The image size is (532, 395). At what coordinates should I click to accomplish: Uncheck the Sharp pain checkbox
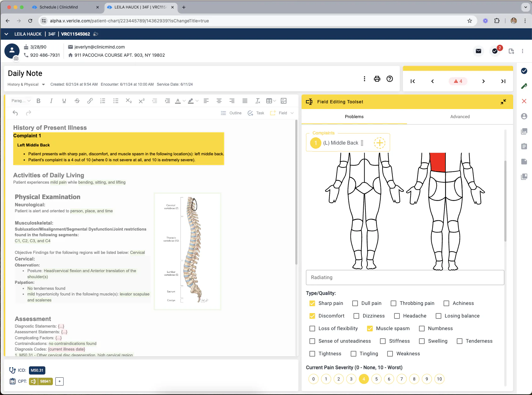click(312, 303)
